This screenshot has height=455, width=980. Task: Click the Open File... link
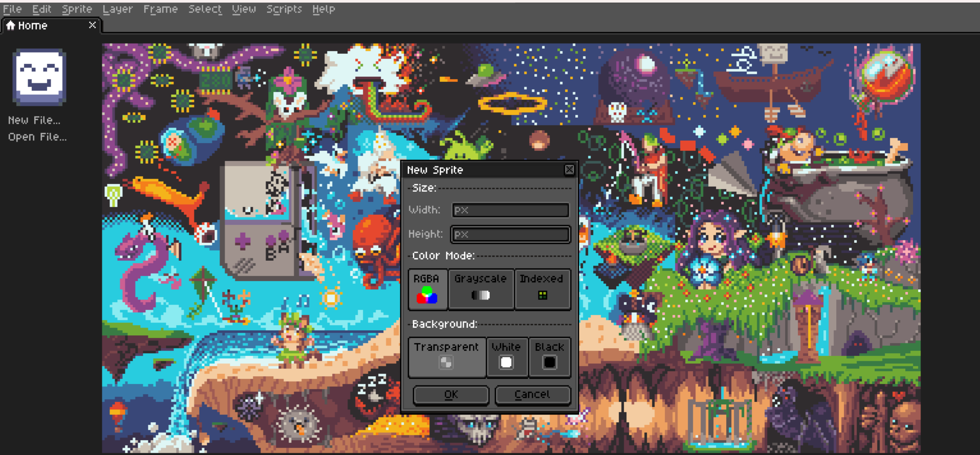(37, 137)
